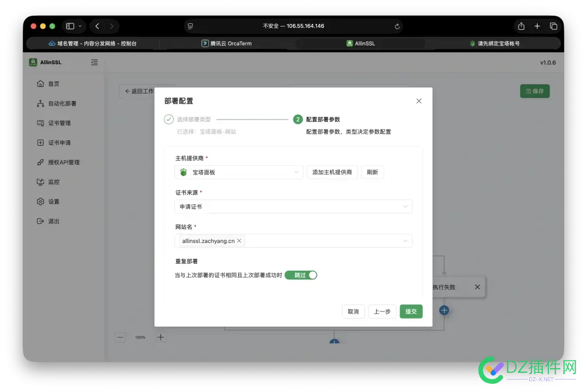Viewport: 587px width, 392px height.
Task: Click 添加主机提供商 button
Action: (x=332, y=172)
